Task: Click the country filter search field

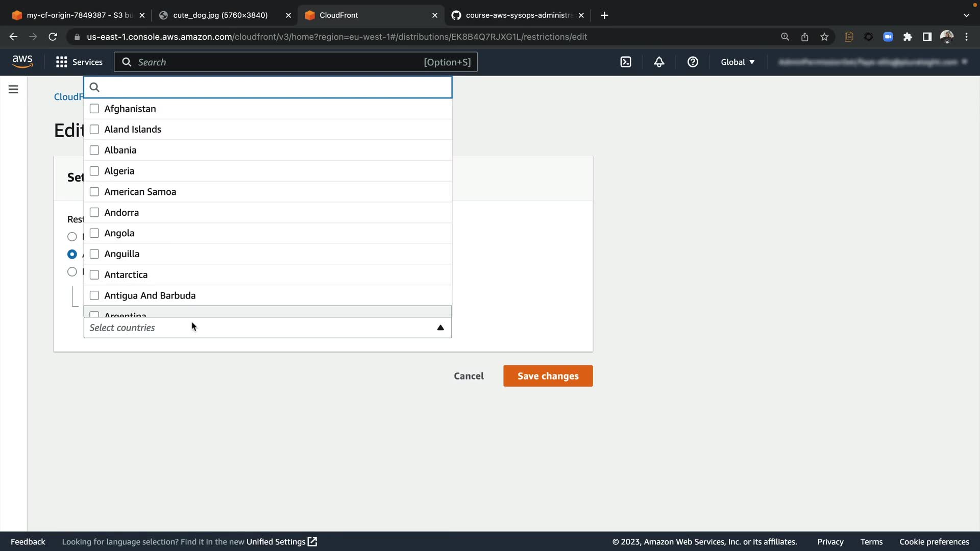Action: tap(276, 87)
